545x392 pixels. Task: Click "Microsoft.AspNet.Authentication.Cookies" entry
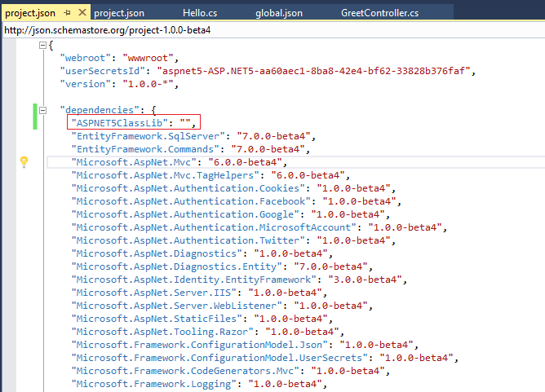click(x=233, y=188)
